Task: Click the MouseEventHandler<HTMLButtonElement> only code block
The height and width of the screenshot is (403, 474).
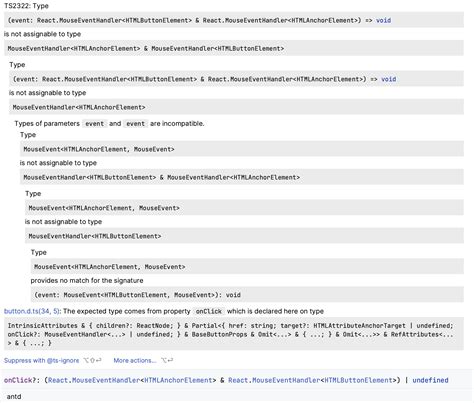Action: [x=244, y=236]
